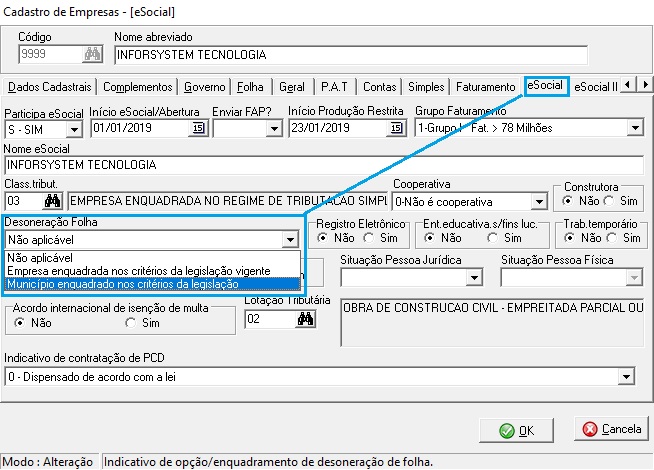Click binoculars lookup icon beside Lotação Tributária
The height and width of the screenshot is (470, 654).
pos(306,320)
